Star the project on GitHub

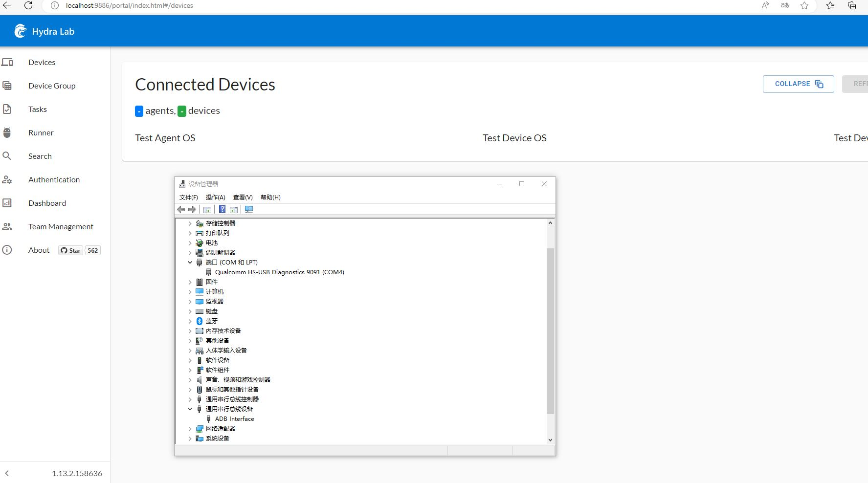click(x=70, y=250)
